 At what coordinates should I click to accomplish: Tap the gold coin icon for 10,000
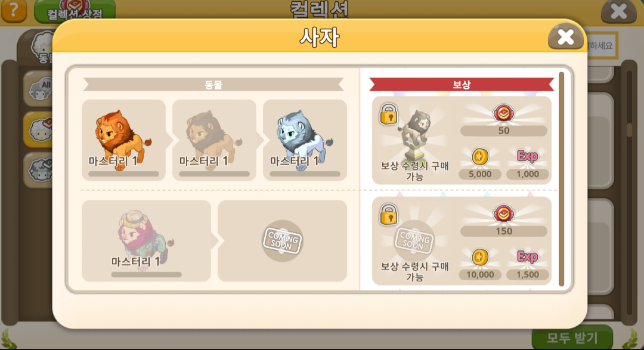[479, 257]
